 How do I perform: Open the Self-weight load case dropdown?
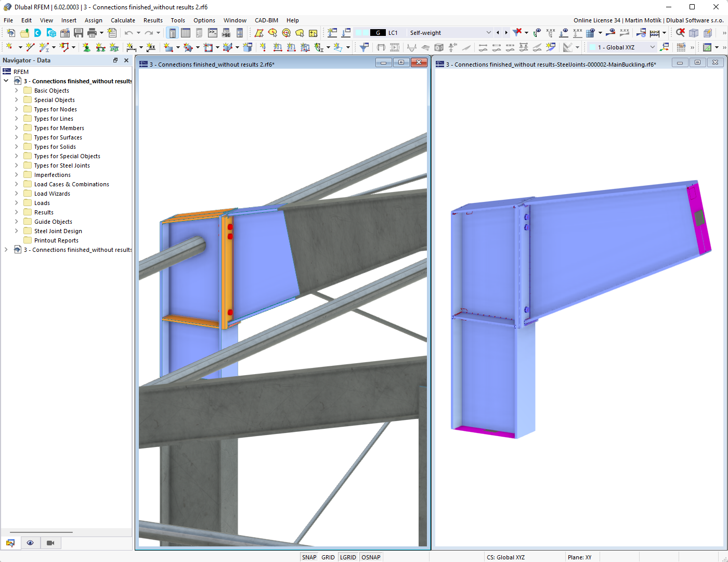click(x=489, y=32)
